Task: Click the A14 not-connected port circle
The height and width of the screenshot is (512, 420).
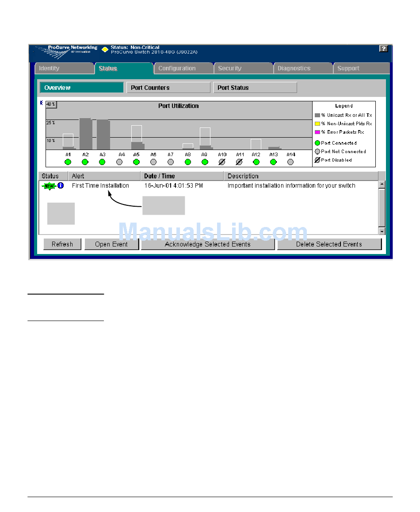Action: click(x=290, y=162)
